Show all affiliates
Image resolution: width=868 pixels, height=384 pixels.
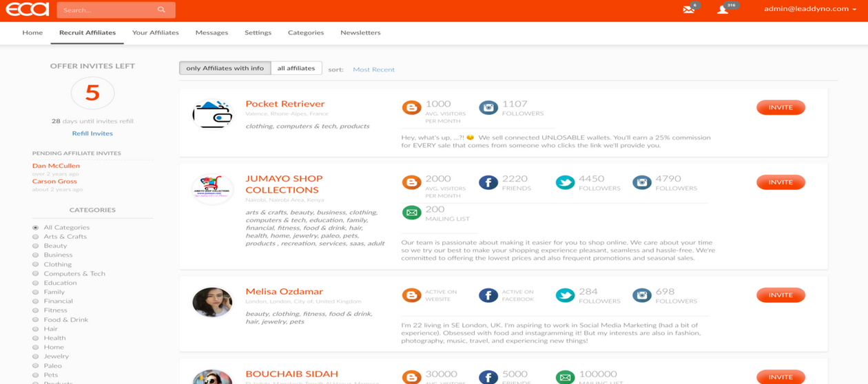click(296, 68)
